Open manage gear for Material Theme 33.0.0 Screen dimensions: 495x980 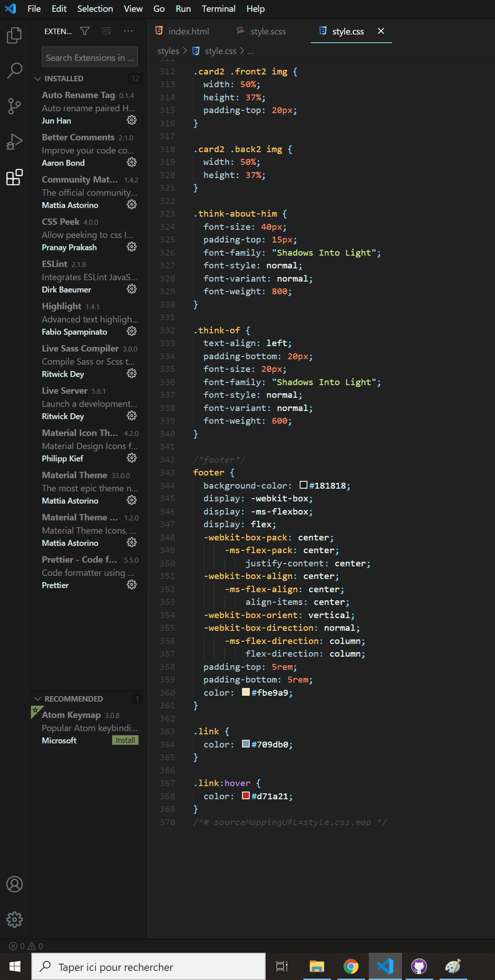click(x=132, y=500)
